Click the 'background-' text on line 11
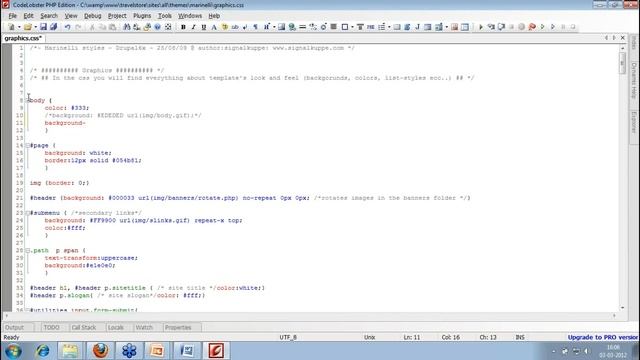 (x=65, y=123)
